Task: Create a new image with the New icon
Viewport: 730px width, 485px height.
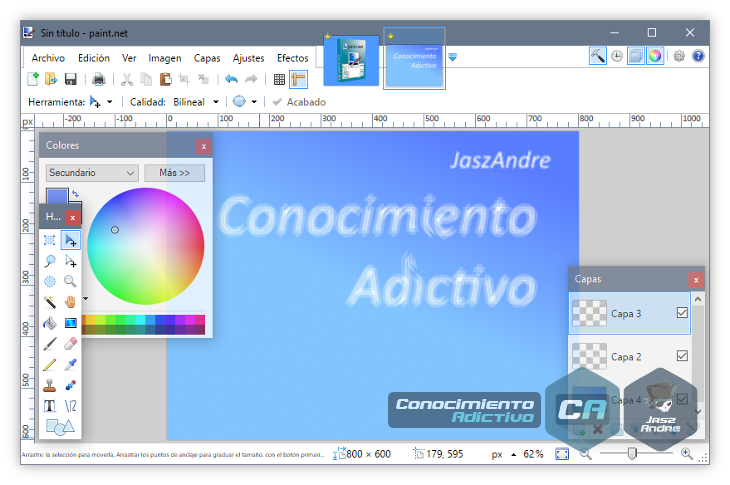Action: tap(33, 79)
